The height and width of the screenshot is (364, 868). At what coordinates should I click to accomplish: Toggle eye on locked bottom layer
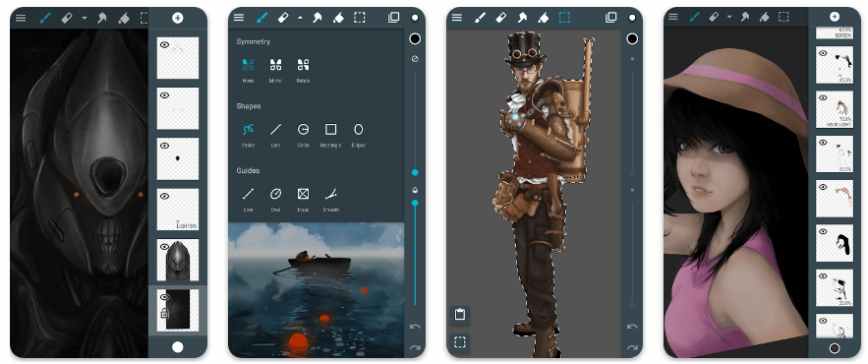pyautogui.click(x=164, y=297)
